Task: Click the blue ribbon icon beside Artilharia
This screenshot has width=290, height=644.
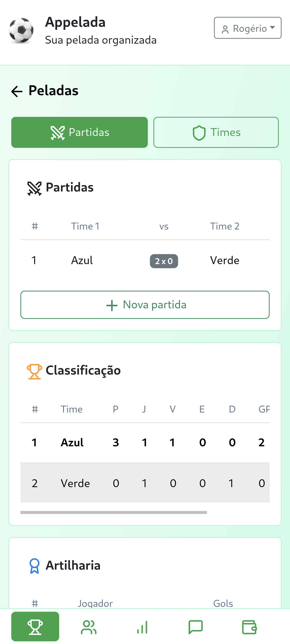Action: click(x=34, y=566)
